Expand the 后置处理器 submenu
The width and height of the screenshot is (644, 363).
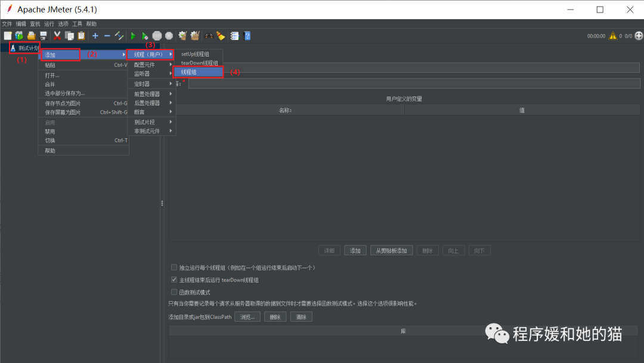[151, 103]
